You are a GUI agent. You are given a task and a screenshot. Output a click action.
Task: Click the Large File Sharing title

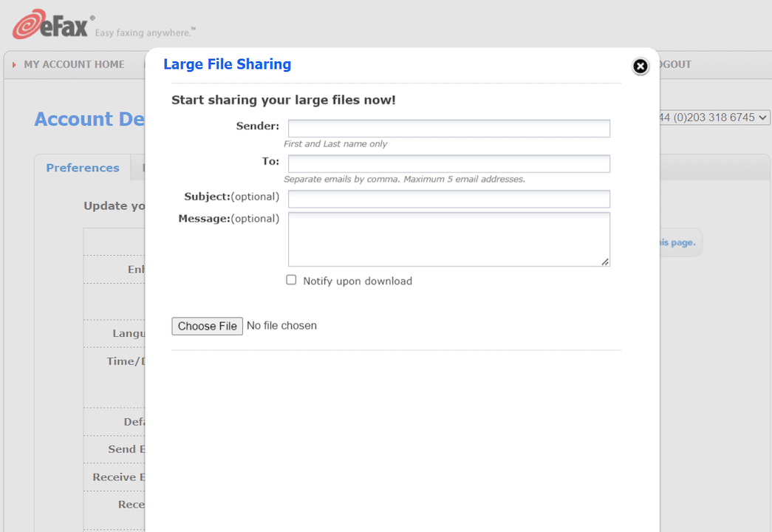tap(227, 64)
